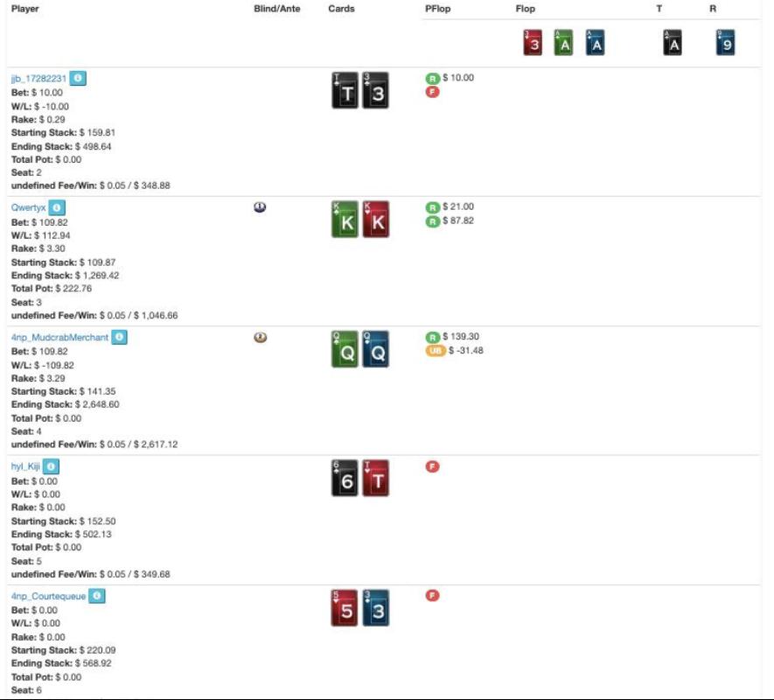
Task: Follow the 4np_MudcrabMerchant player link
Action: click(59, 338)
